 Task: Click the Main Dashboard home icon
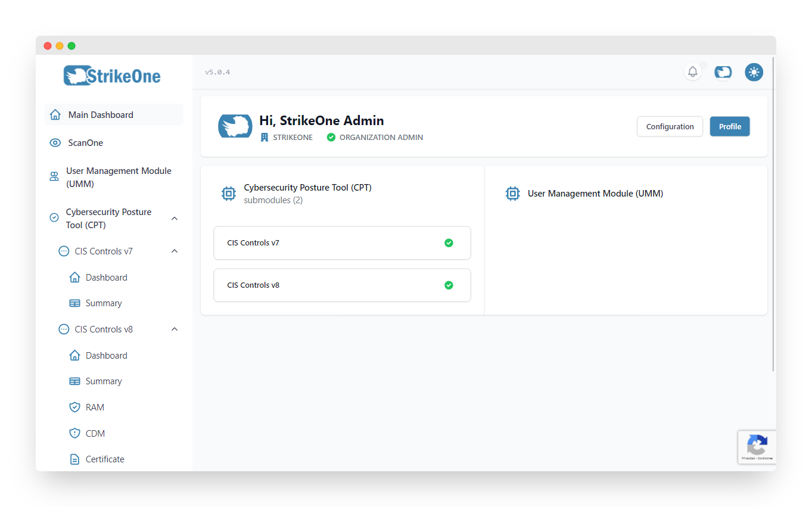point(55,114)
